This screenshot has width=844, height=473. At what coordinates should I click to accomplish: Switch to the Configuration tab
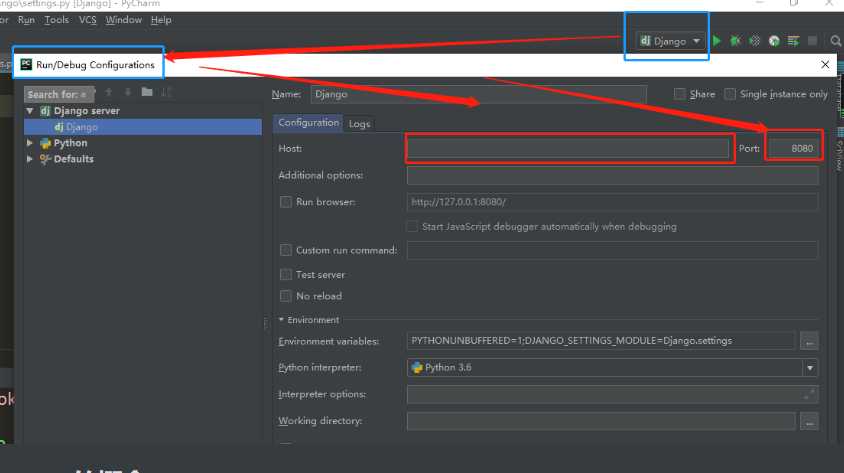pyautogui.click(x=308, y=123)
